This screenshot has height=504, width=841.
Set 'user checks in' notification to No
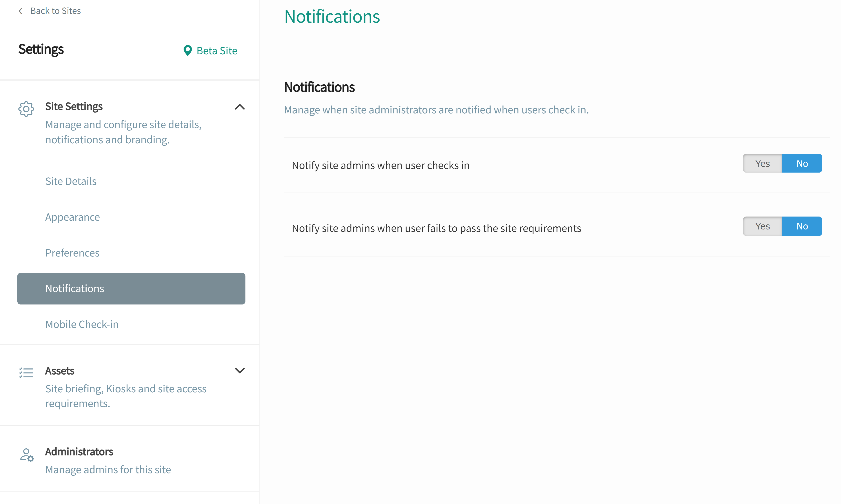pyautogui.click(x=802, y=163)
